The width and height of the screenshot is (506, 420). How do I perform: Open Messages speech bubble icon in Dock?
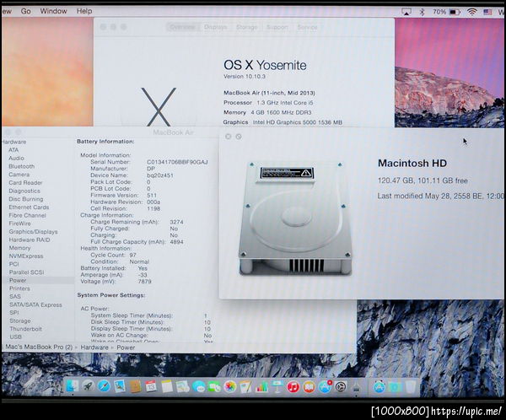pyautogui.click(x=198, y=387)
